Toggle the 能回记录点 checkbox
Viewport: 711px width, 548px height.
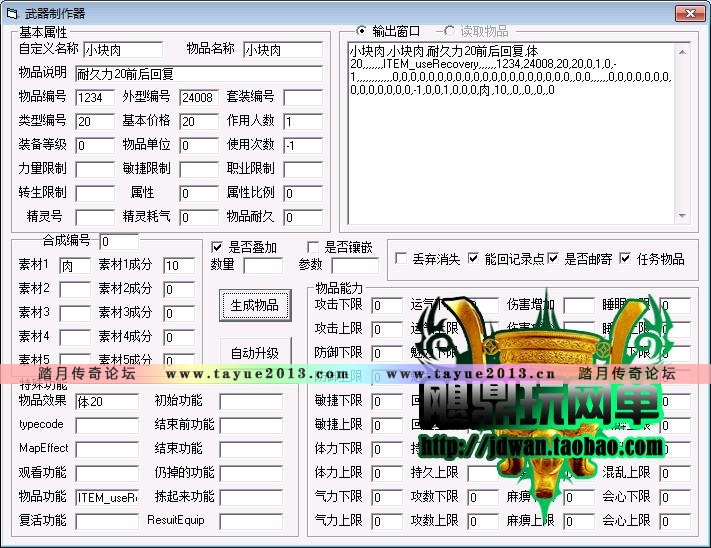pyautogui.click(x=474, y=259)
